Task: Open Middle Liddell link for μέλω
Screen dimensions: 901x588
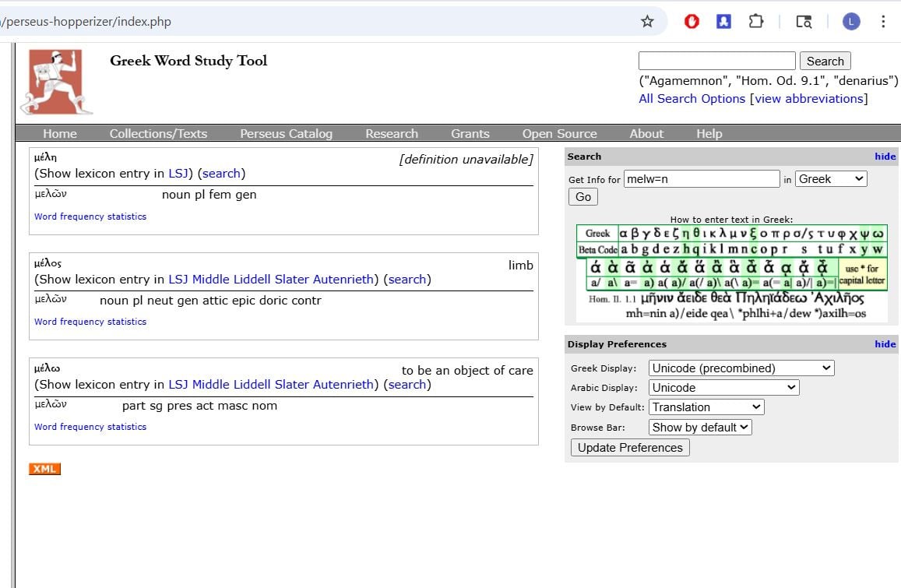Action: (231, 385)
